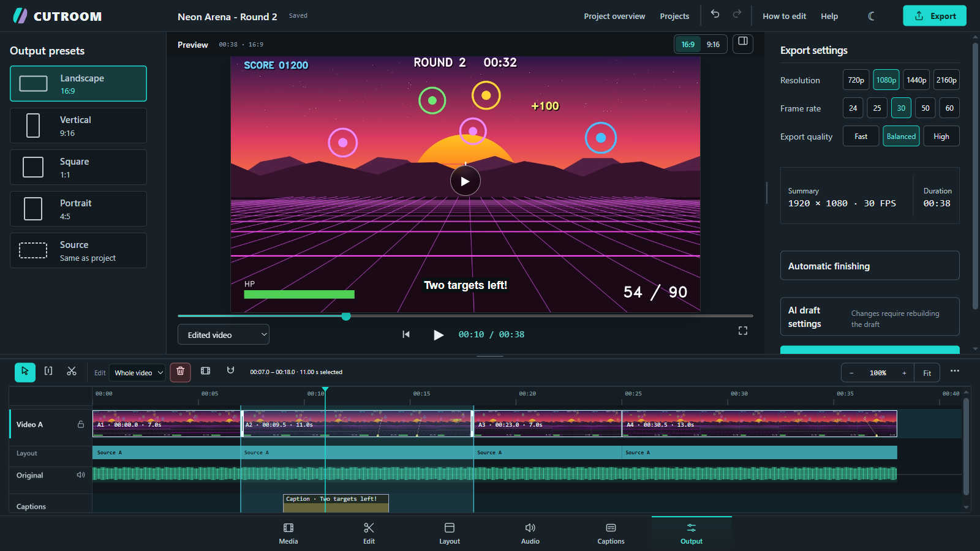Zoom out the timeline

click(851, 373)
